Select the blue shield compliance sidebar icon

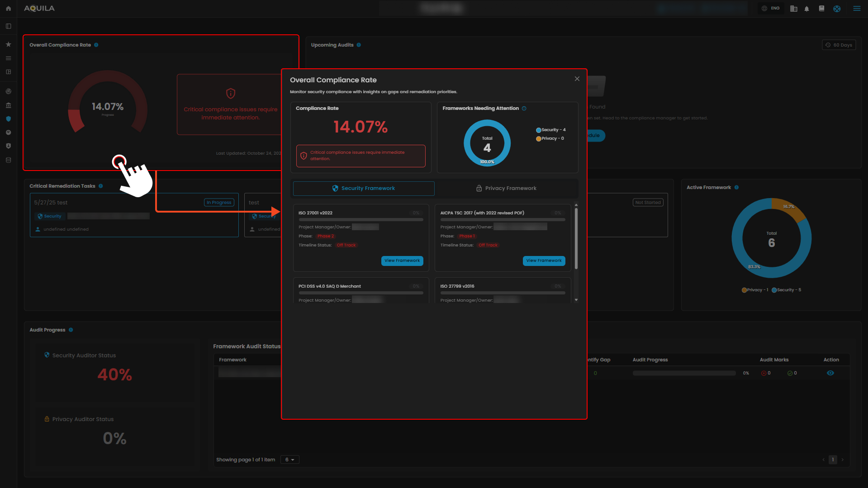8,119
